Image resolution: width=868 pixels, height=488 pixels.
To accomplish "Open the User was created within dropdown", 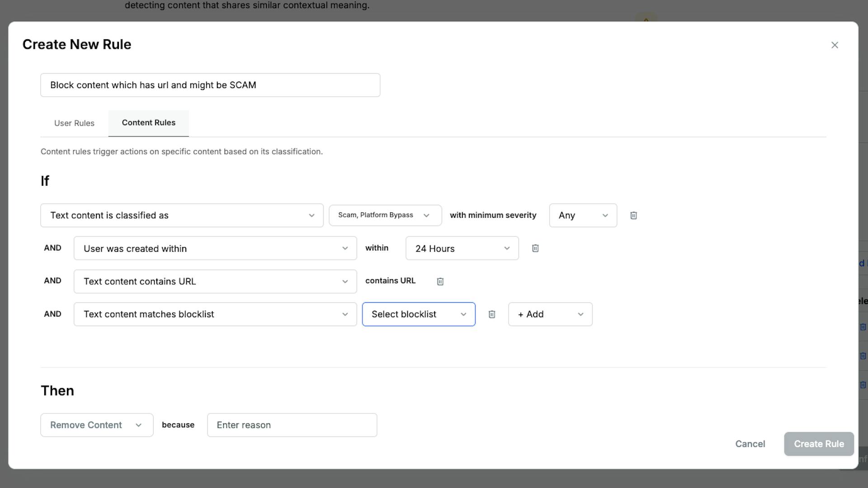I will pos(215,249).
